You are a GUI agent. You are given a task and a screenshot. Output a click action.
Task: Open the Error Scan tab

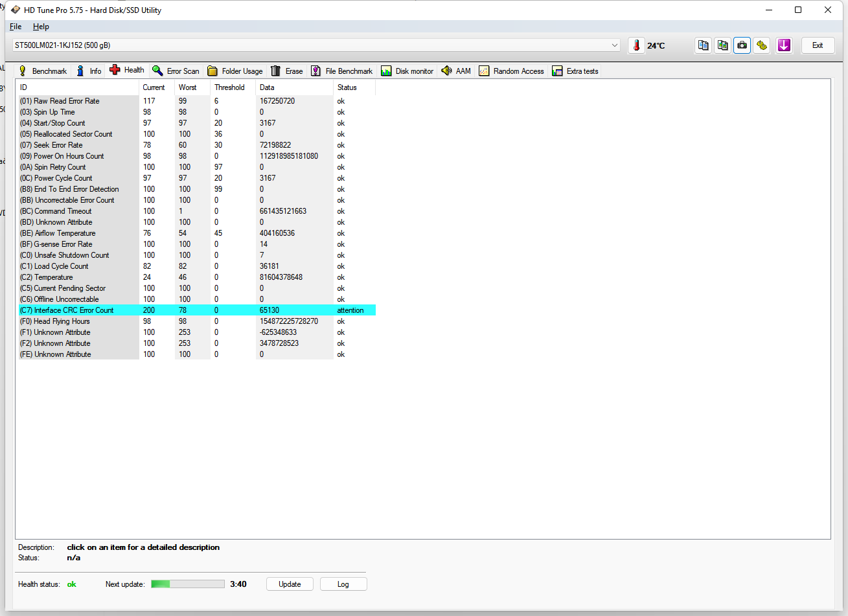coord(176,71)
